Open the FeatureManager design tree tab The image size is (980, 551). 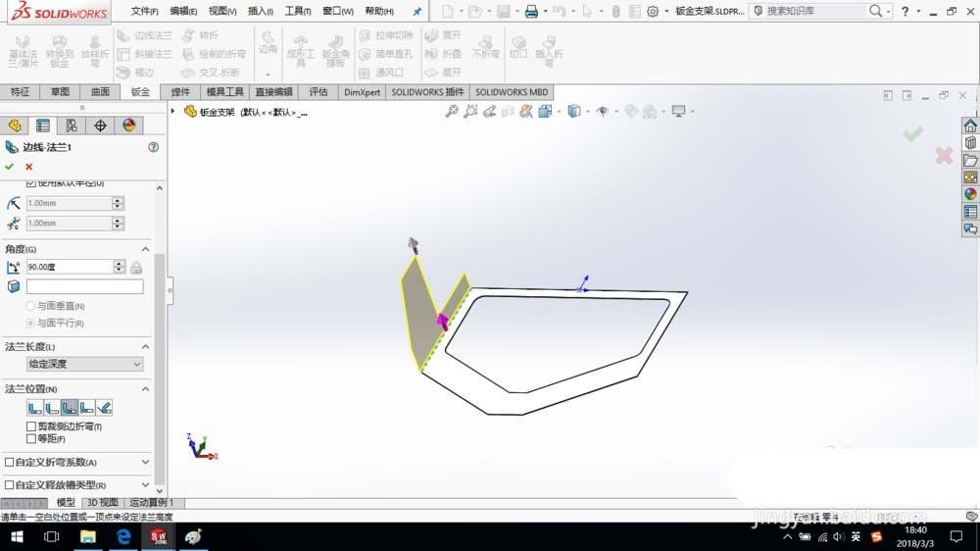(15, 125)
